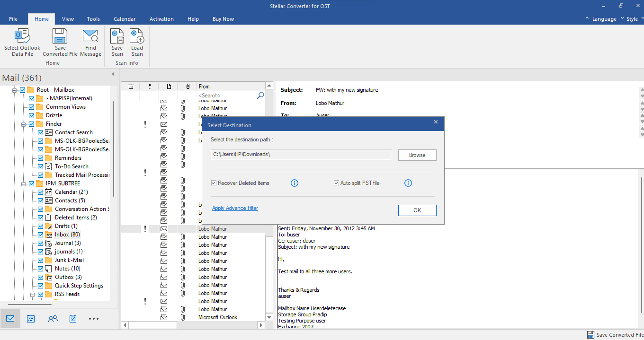Collapse the Finder tree node
Screen dimensions: 644x340
click(x=23, y=124)
